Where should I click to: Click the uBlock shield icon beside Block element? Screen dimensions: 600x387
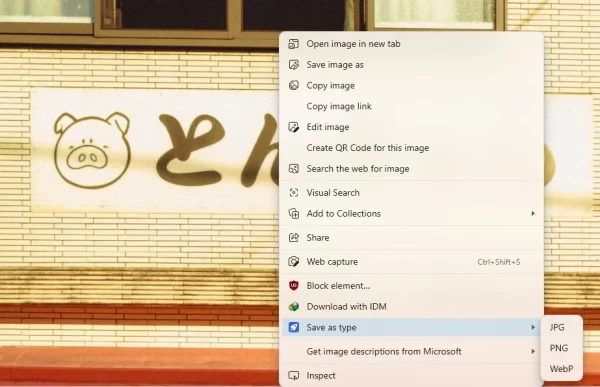[x=293, y=286]
